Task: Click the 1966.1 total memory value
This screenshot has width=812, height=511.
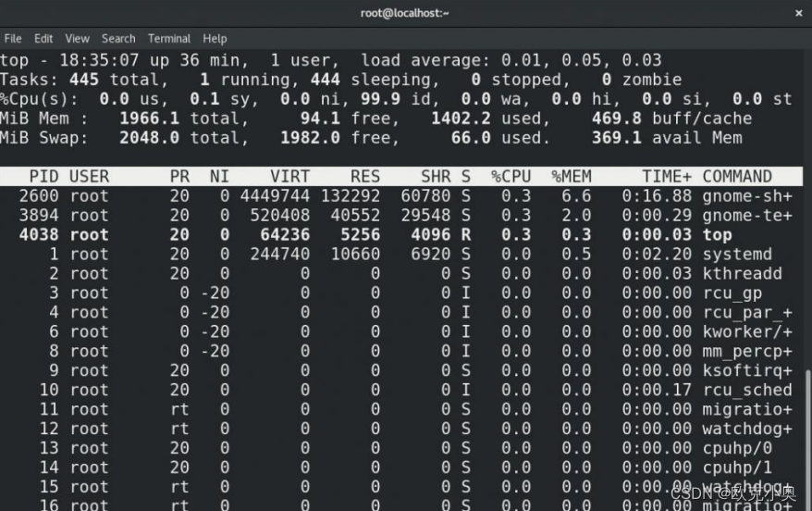Action: tap(149, 118)
